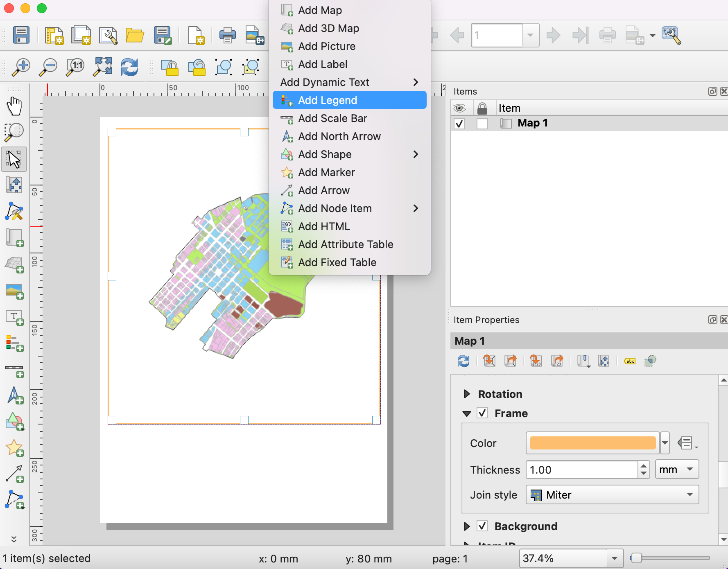Select Map 1 in the Items list
This screenshot has width=728, height=569.
pyautogui.click(x=532, y=123)
